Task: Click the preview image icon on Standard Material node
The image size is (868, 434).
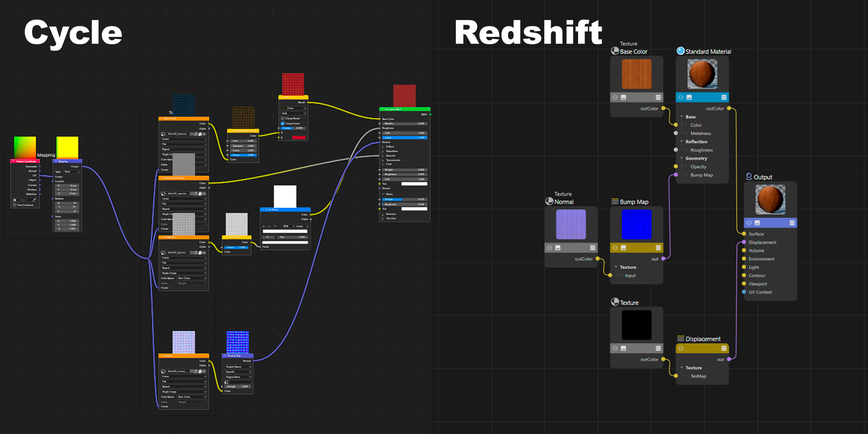Action: 689,97
